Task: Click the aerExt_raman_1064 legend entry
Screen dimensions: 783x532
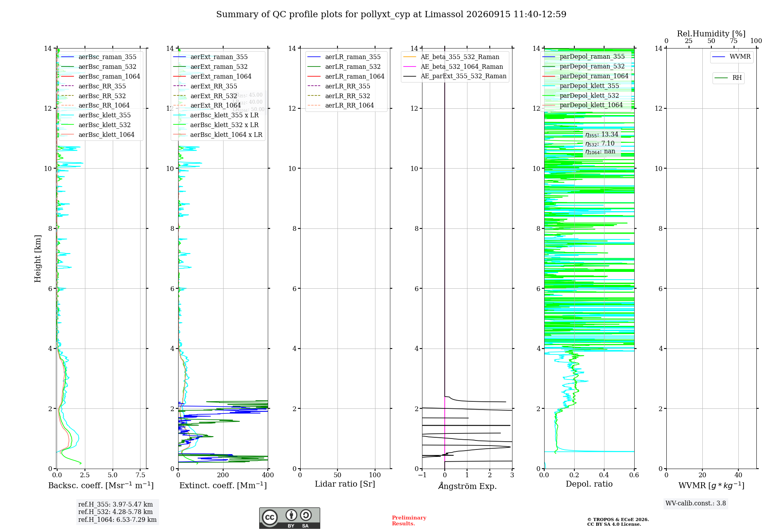Action: coord(212,77)
